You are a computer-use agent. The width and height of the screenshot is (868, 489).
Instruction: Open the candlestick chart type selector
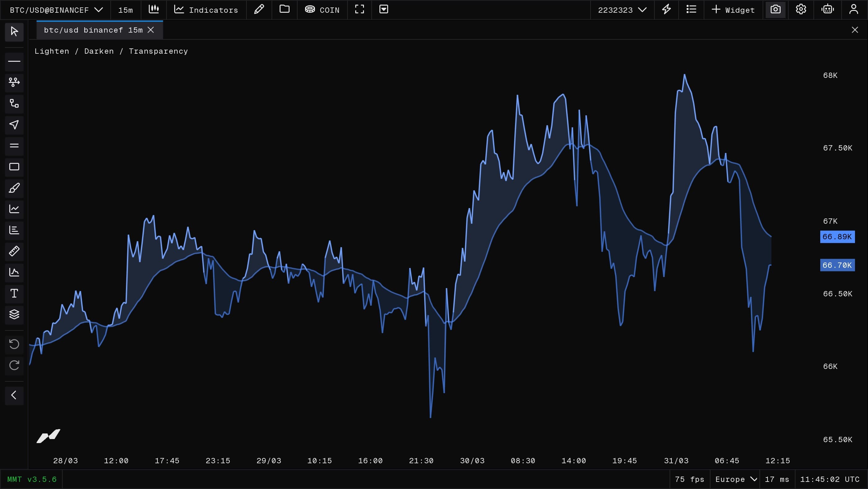point(154,9)
